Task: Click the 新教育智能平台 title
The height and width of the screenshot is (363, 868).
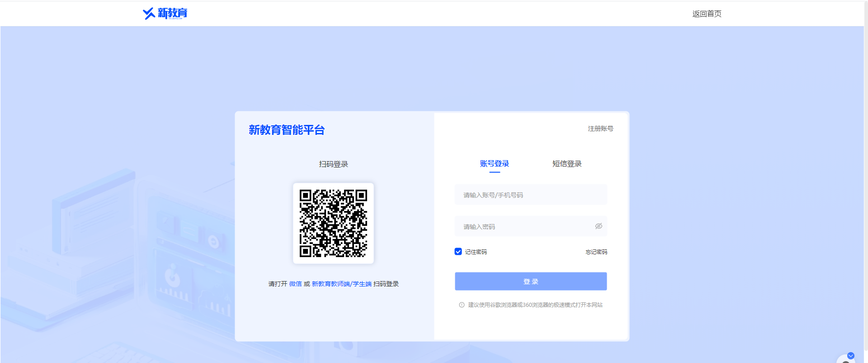Action: (287, 130)
